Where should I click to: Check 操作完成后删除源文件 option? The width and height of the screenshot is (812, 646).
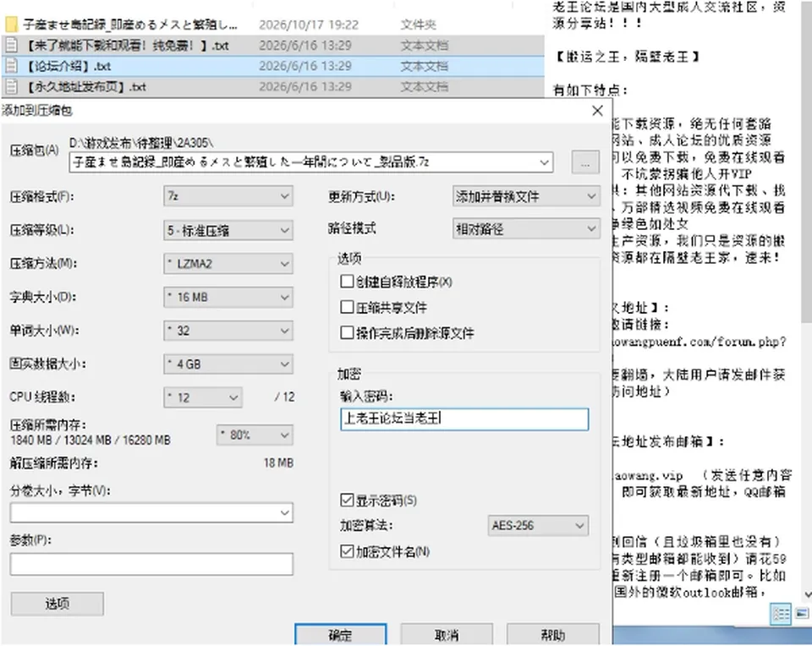point(347,332)
